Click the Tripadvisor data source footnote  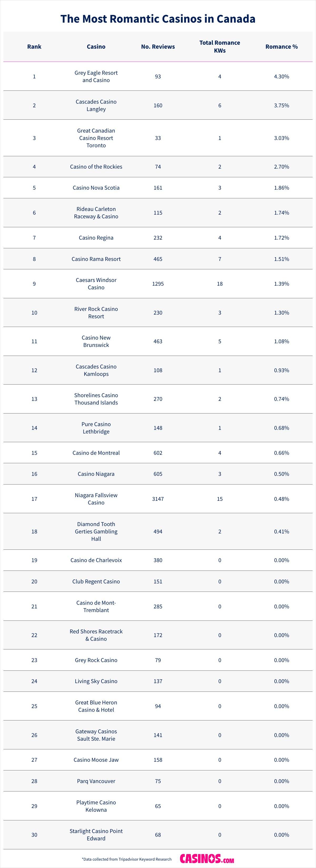(126, 859)
